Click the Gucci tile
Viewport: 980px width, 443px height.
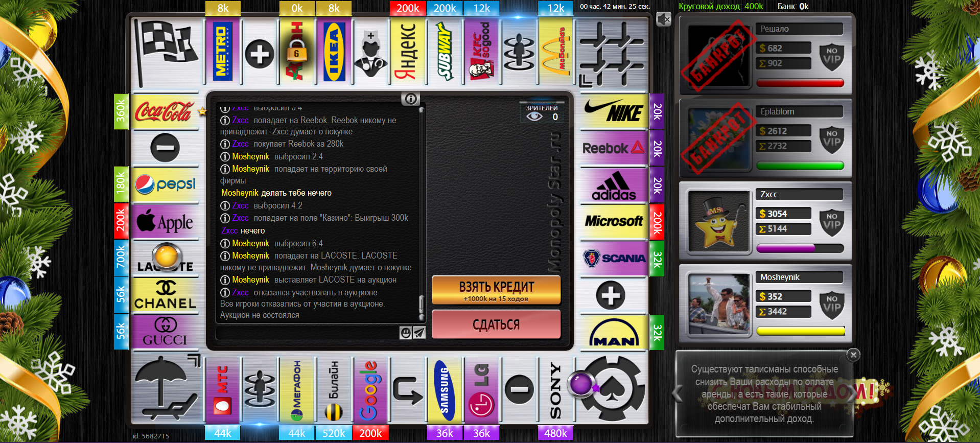(x=165, y=333)
